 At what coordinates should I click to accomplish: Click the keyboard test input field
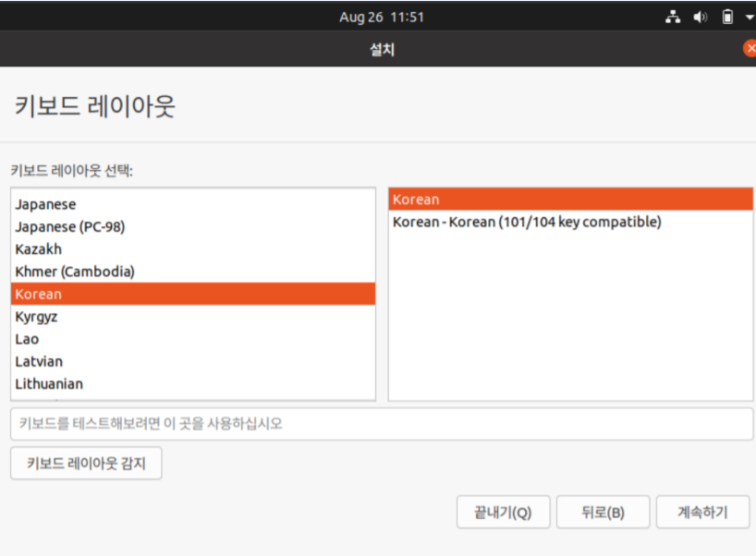point(382,424)
